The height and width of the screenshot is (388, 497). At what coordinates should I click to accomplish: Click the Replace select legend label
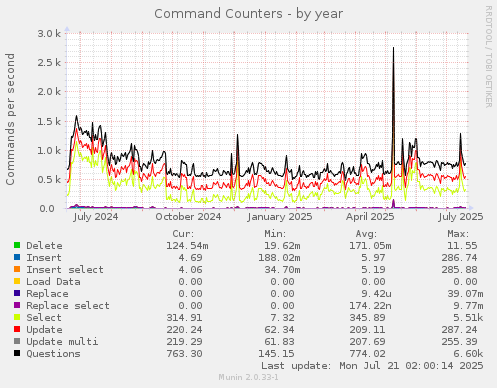point(68,306)
